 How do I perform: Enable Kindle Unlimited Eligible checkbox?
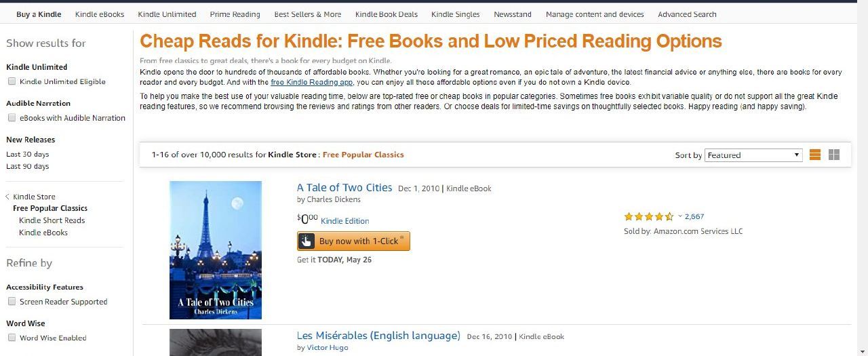click(12, 81)
